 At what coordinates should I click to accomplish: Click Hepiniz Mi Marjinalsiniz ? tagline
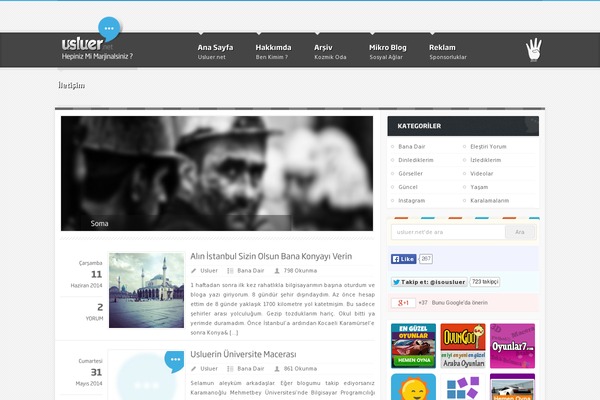[97, 56]
